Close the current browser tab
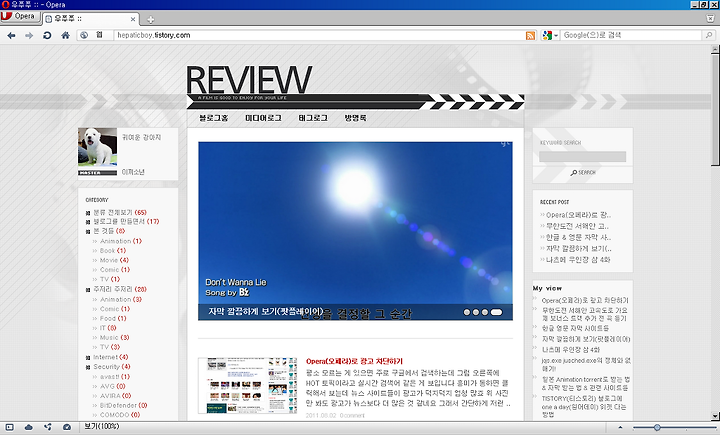 coord(133,19)
